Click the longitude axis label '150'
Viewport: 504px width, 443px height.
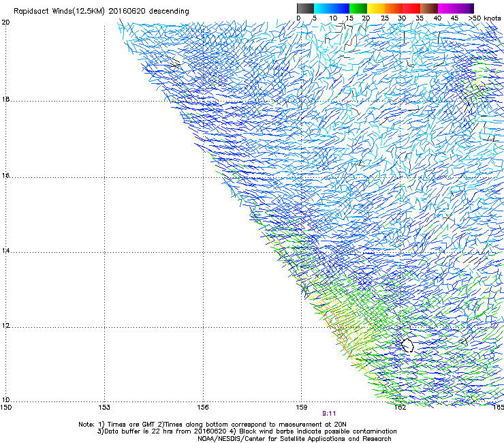6,408
